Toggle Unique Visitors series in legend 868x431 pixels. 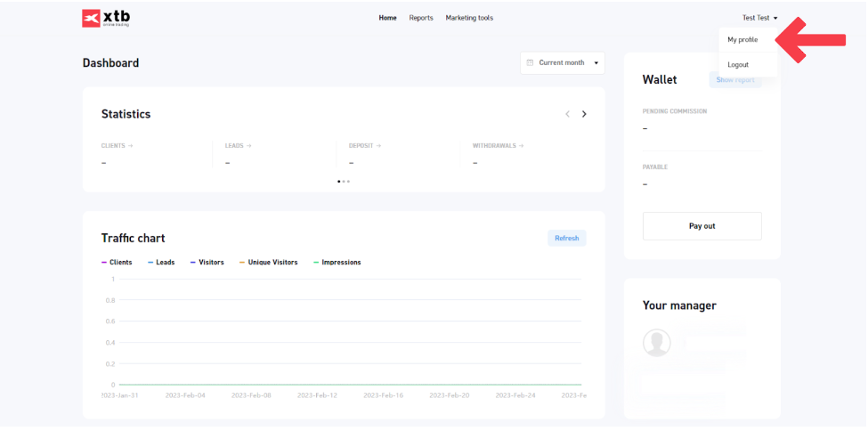[x=268, y=263]
